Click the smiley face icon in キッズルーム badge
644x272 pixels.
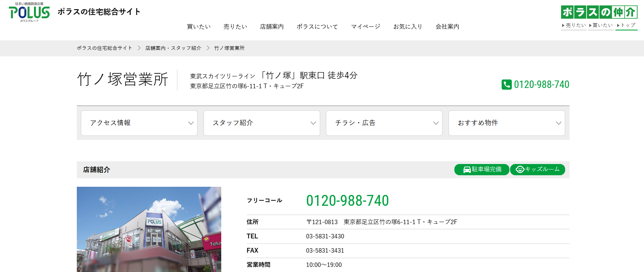coord(520,169)
